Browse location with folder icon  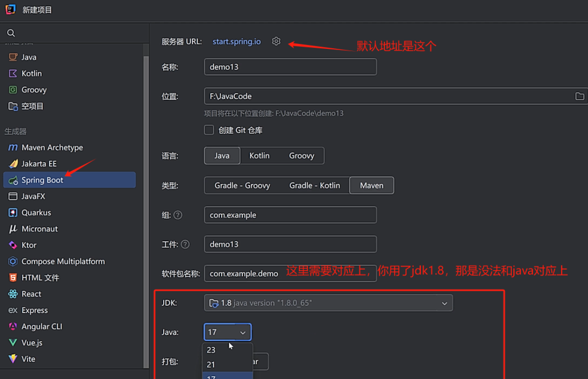click(x=579, y=96)
